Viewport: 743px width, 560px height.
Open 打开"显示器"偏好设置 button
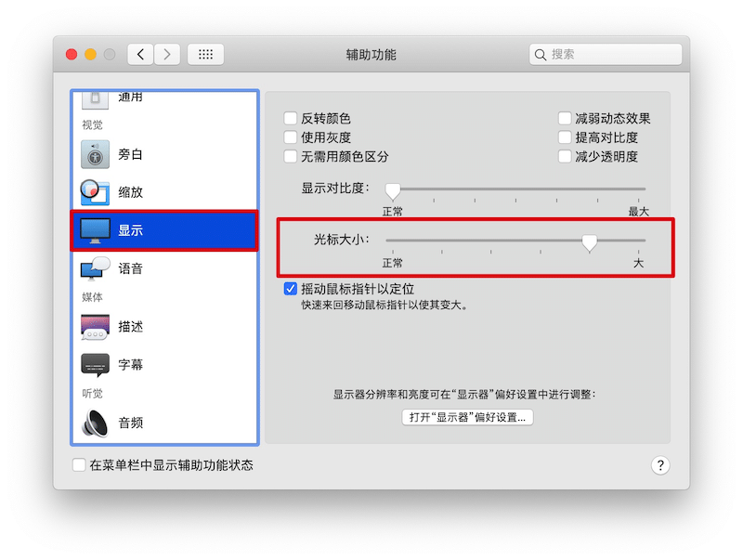(x=468, y=417)
